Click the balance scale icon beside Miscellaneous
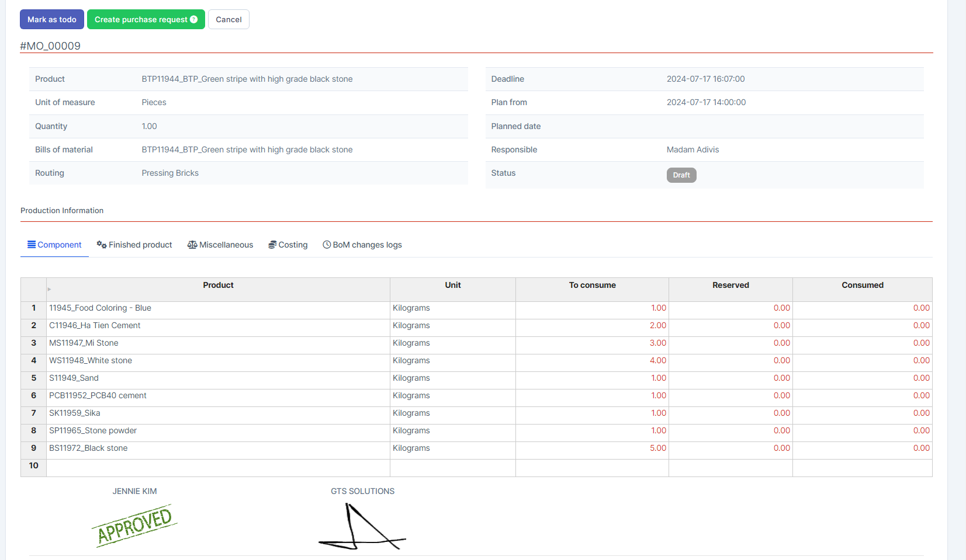966x560 pixels. (x=192, y=245)
